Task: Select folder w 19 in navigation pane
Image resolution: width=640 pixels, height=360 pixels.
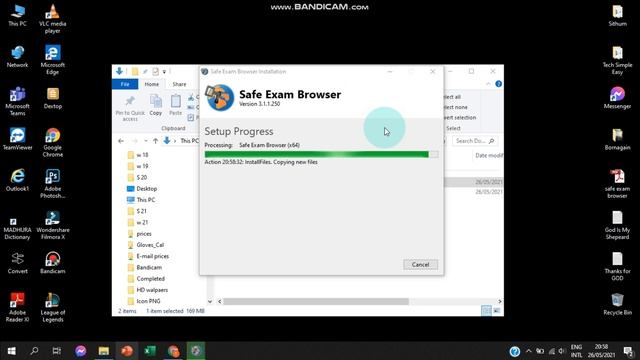Action: pos(138,166)
